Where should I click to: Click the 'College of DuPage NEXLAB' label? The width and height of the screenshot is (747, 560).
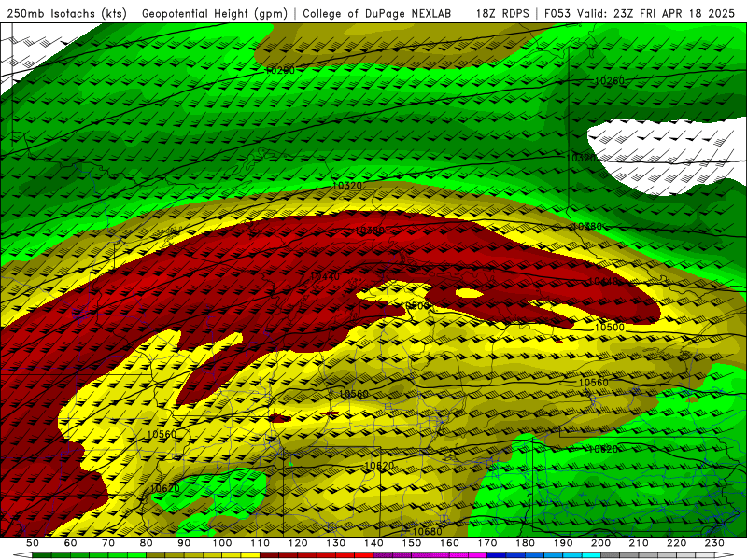377,13
